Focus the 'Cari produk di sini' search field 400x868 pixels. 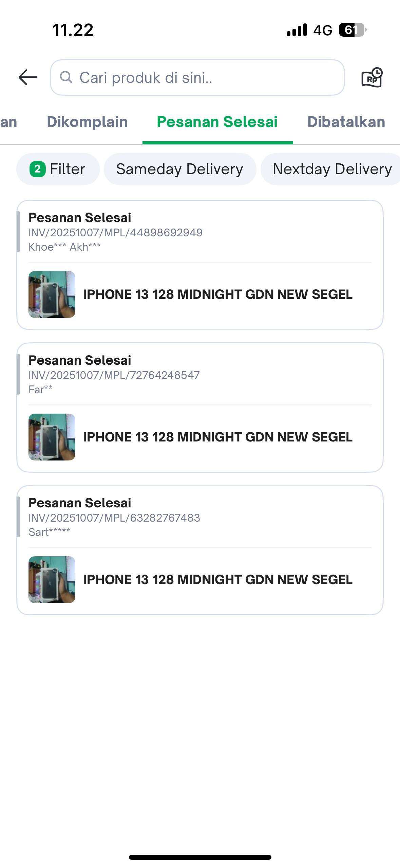(x=204, y=77)
